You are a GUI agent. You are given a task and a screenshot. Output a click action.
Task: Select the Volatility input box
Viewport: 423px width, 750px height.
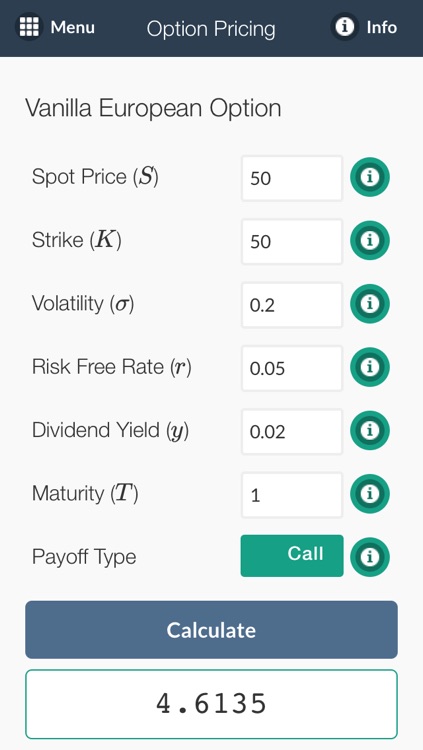tap(292, 305)
